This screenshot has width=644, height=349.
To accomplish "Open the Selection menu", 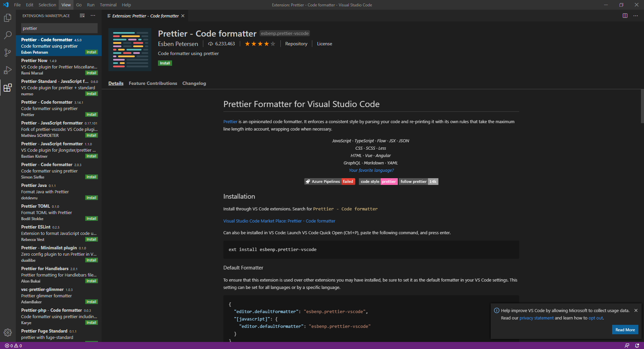I will coord(47,5).
